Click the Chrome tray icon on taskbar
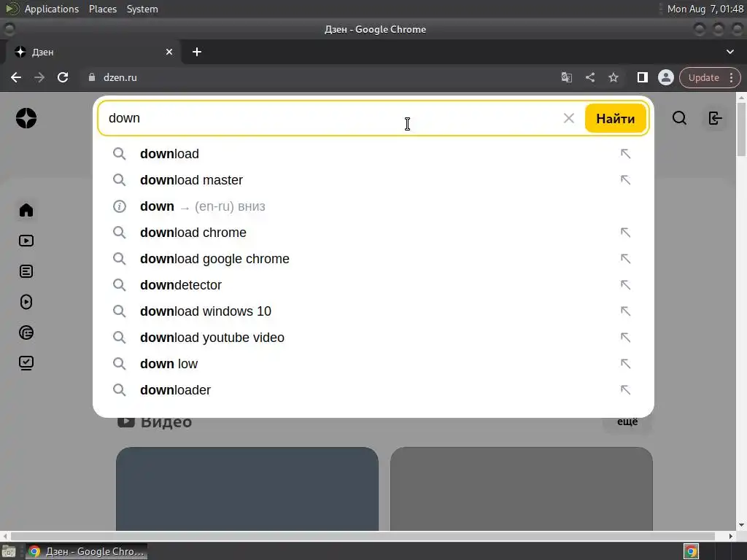747x560 pixels. tap(692, 552)
